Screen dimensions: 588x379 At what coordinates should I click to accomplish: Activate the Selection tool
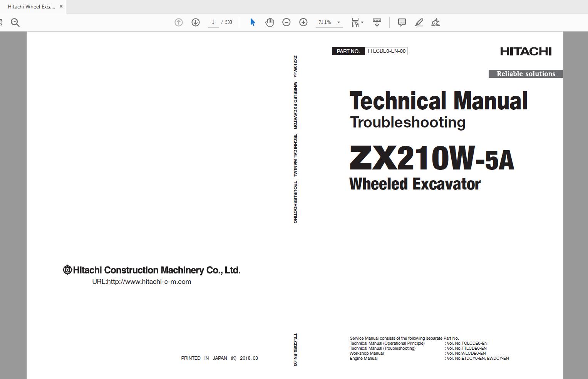pos(252,22)
